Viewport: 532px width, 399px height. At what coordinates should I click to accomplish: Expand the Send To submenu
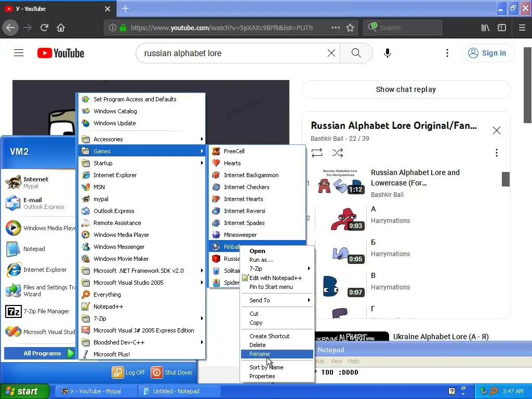(x=277, y=300)
